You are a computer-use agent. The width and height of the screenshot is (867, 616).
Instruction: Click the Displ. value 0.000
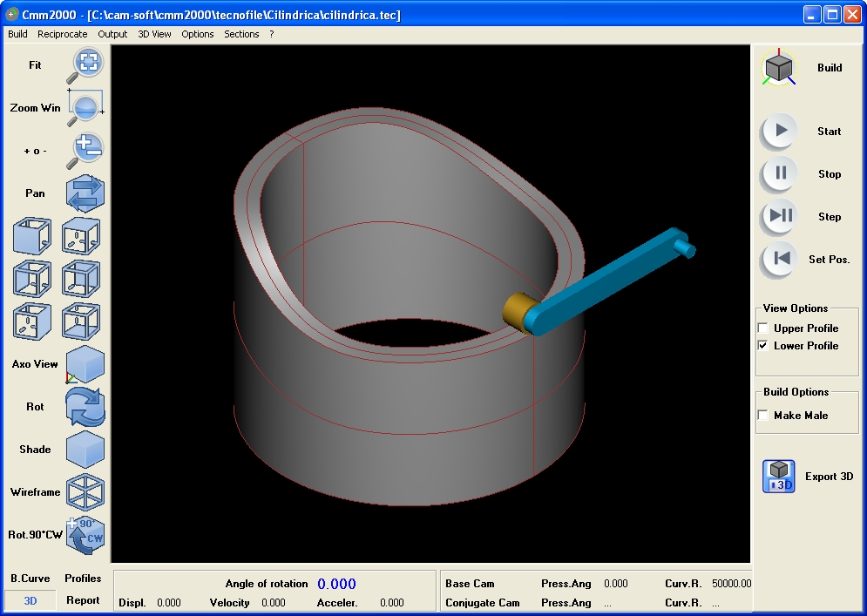[169, 603]
